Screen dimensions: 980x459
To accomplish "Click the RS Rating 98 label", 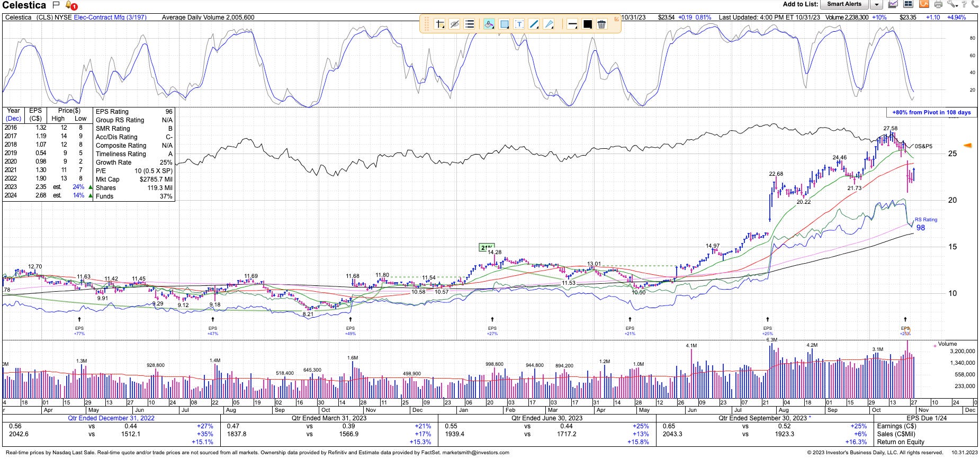I will pyautogui.click(x=925, y=224).
